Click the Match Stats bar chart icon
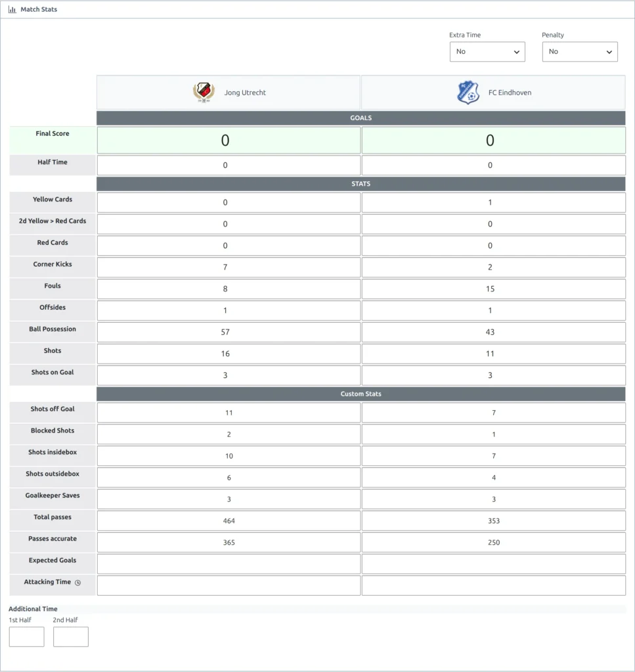This screenshot has height=672, width=635. [12, 9]
